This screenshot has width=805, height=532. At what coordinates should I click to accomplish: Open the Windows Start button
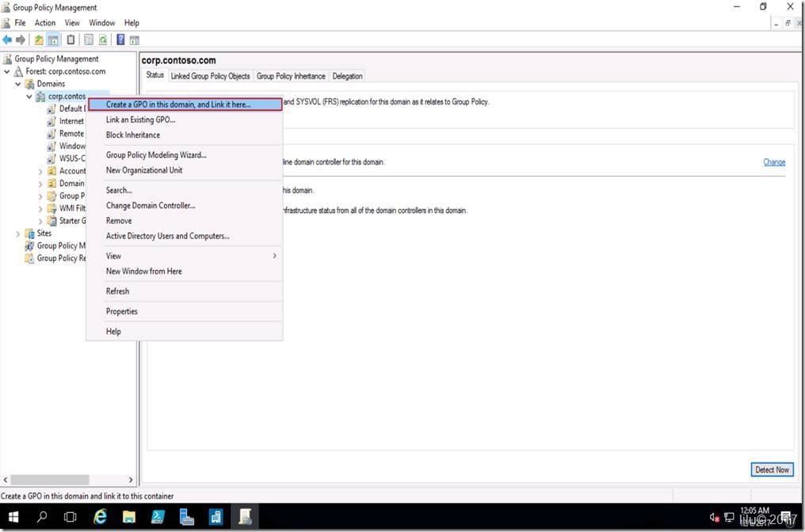[x=13, y=517]
